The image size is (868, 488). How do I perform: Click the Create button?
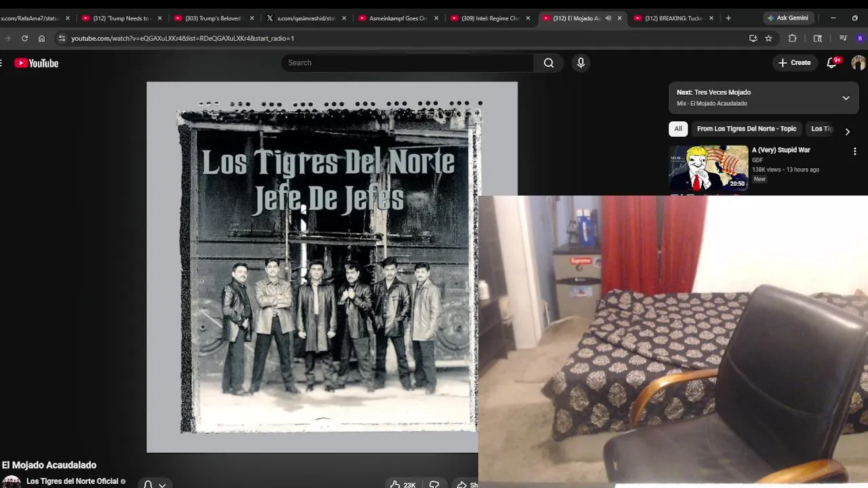(x=795, y=63)
